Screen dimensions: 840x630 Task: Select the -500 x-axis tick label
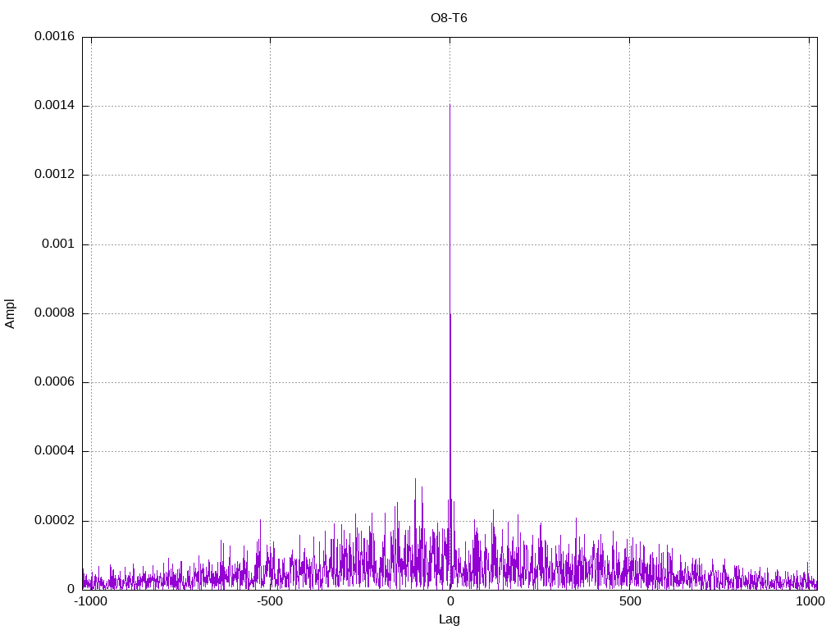270,601
